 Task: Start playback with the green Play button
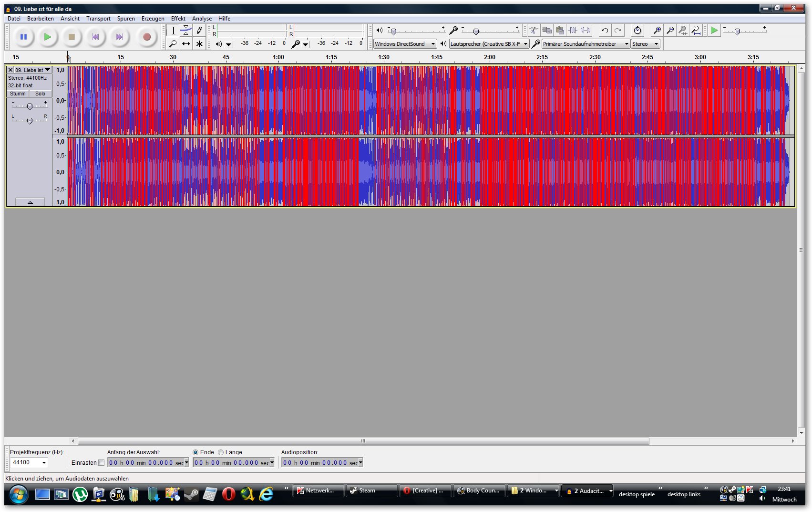tap(47, 37)
